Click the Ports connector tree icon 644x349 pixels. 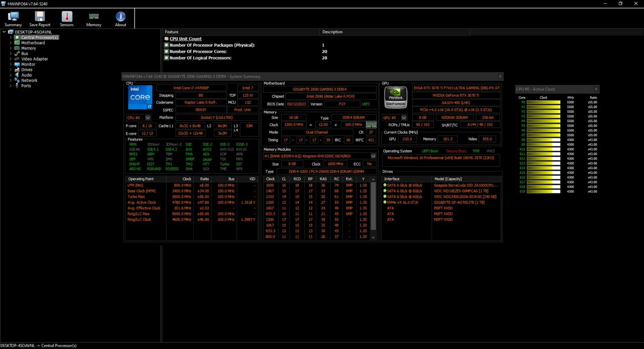click(x=17, y=86)
